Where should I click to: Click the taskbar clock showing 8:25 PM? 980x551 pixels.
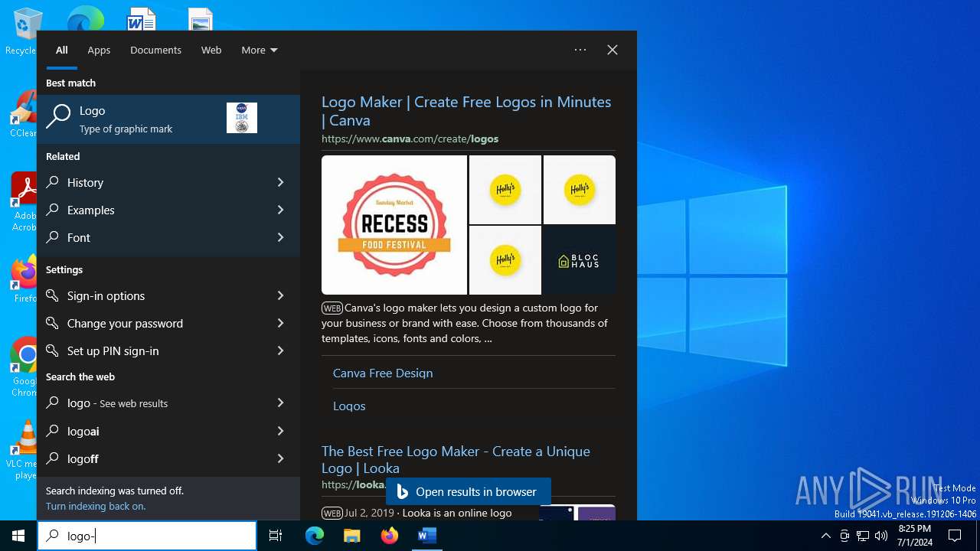(x=914, y=536)
